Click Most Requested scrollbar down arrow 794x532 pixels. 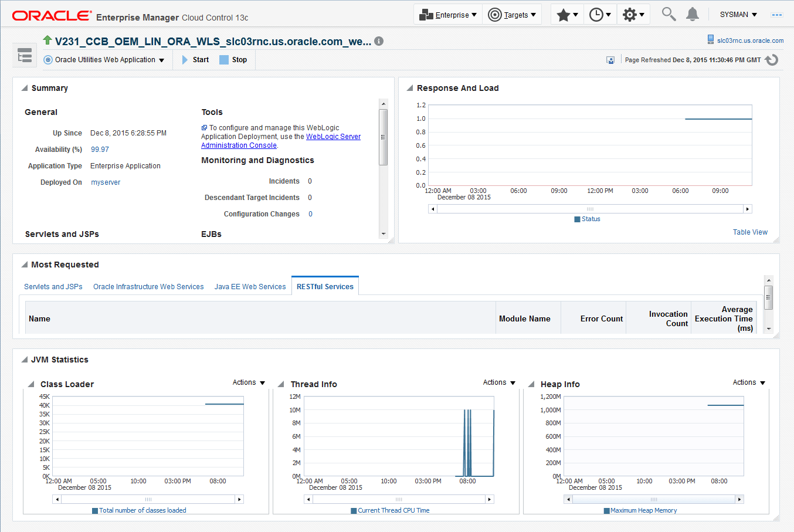pyautogui.click(x=769, y=329)
